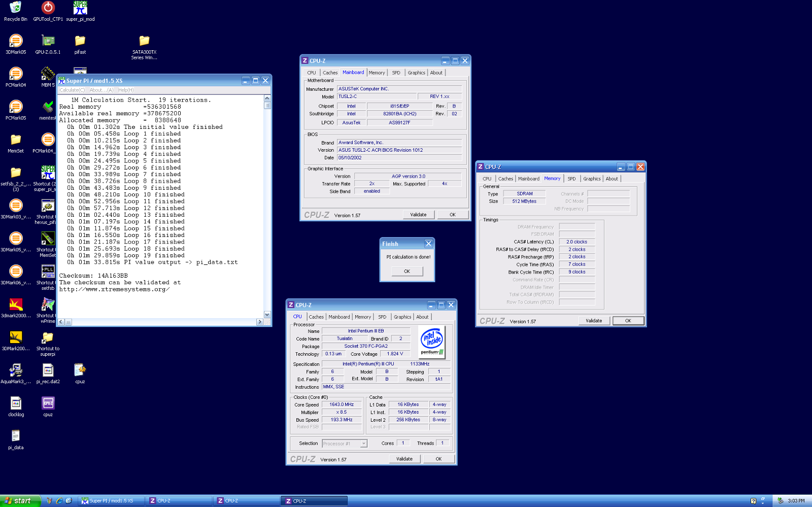Click Validate in Memory CPU-Z window
Screen dimensions: 812x507
(594, 321)
